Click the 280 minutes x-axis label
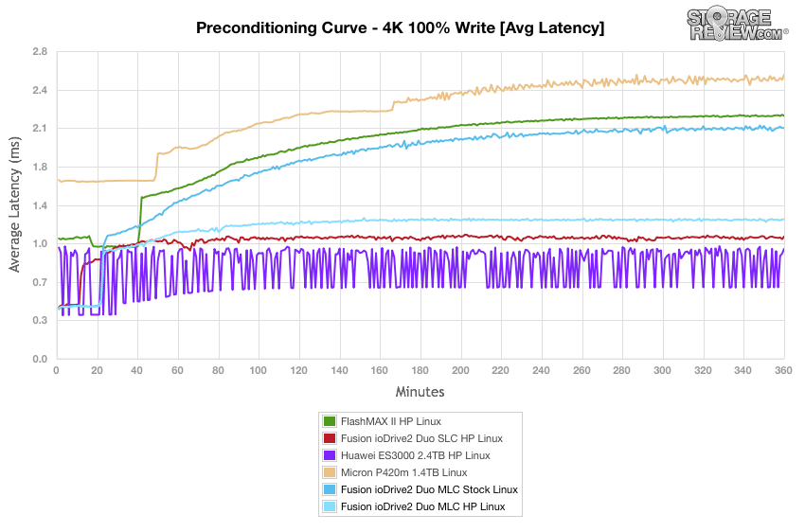The height and width of the screenshot is (532, 805). pos(621,370)
